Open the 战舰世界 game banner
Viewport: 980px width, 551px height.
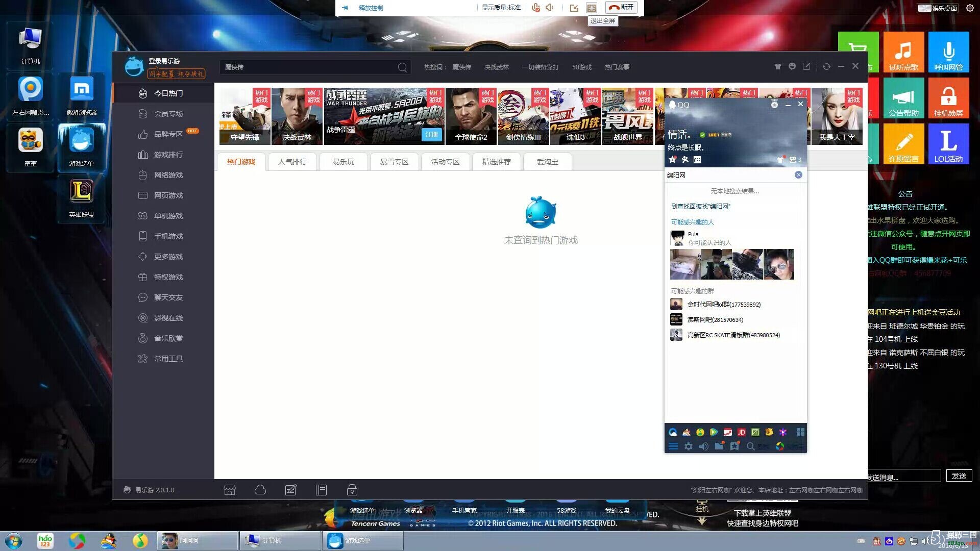(x=628, y=116)
